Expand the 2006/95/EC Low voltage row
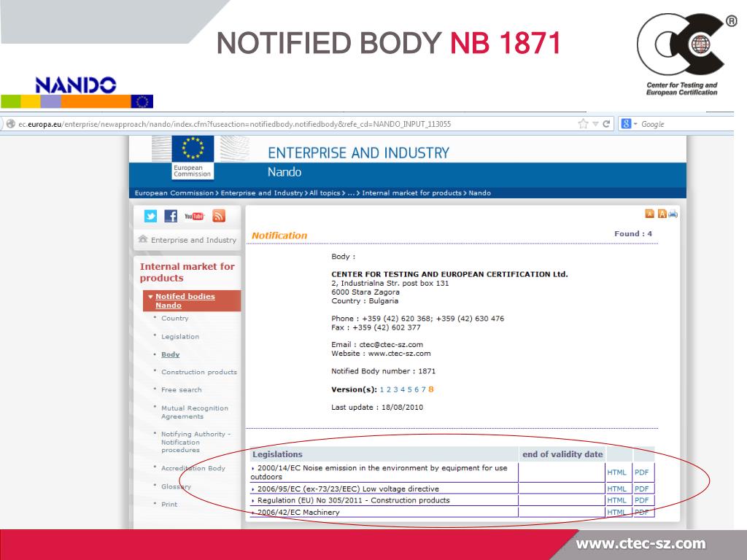 click(x=253, y=489)
